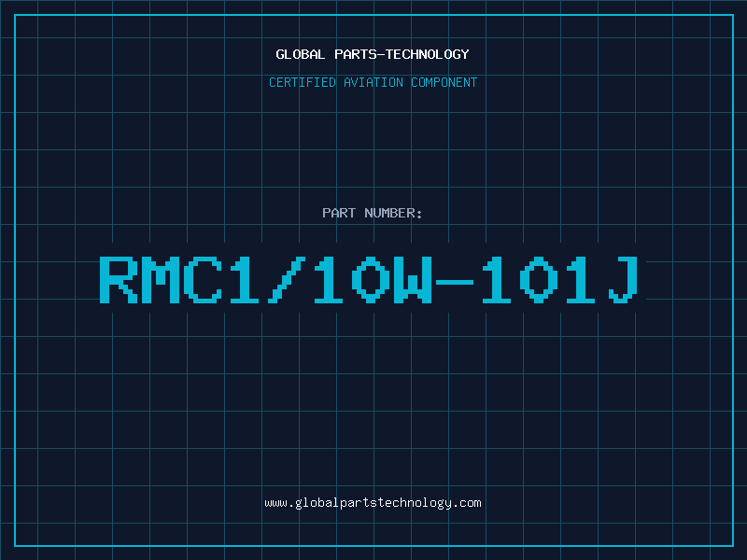Click the letter M in the part number
This screenshot has height=560, width=747.
(161, 280)
